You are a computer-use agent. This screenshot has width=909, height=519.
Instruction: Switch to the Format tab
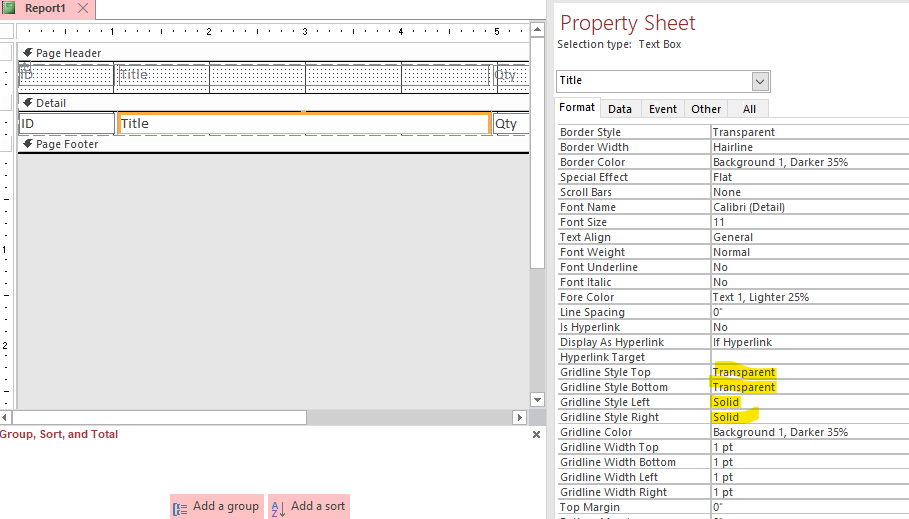tap(577, 107)
